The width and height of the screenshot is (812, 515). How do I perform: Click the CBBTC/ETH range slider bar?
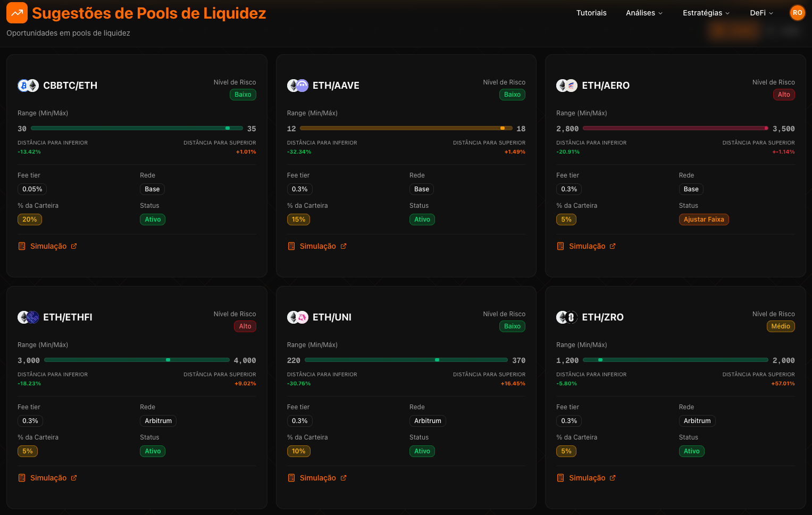pos(137,128)
